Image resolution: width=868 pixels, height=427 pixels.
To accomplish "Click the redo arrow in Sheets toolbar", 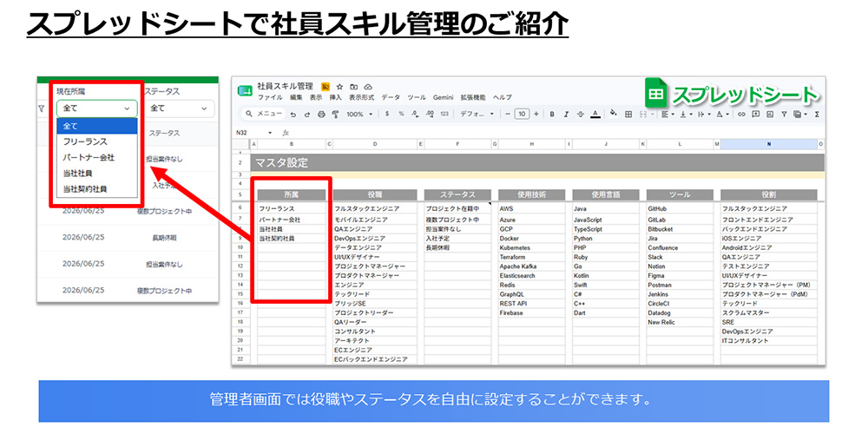I will click(x=307, y=114).
